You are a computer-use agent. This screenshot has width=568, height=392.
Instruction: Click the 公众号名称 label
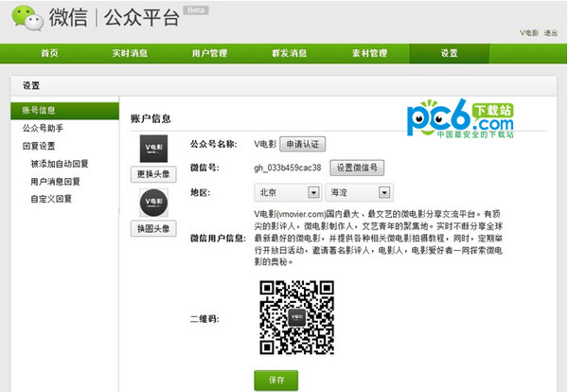(214, 144)
